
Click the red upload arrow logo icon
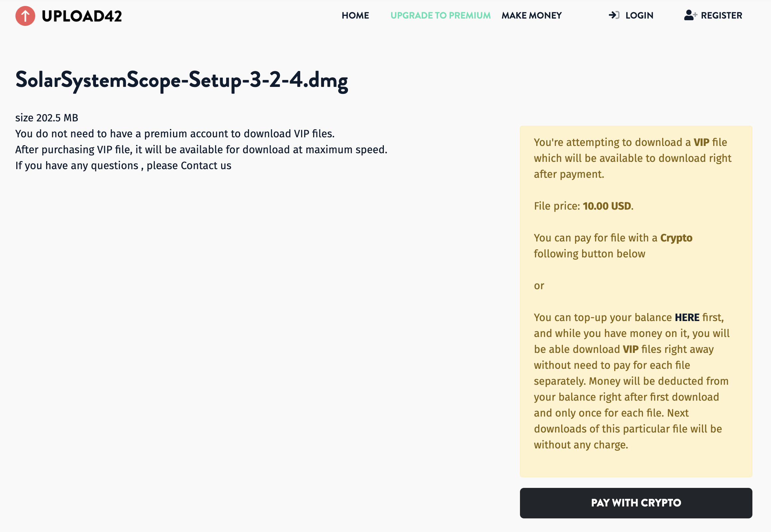point(25,16)
